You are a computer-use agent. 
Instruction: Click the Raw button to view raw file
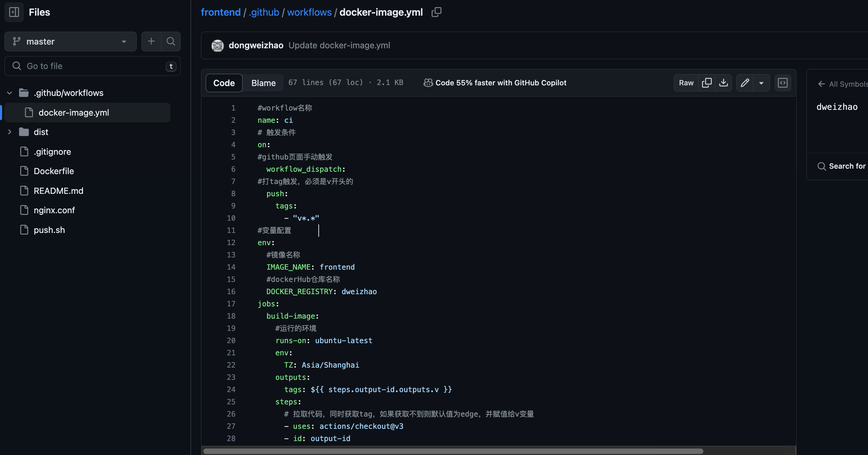(687, 83)
